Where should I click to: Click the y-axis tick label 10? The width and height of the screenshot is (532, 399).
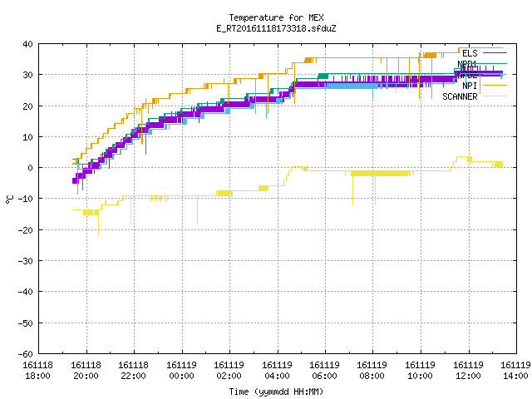[x=27, y=137]
